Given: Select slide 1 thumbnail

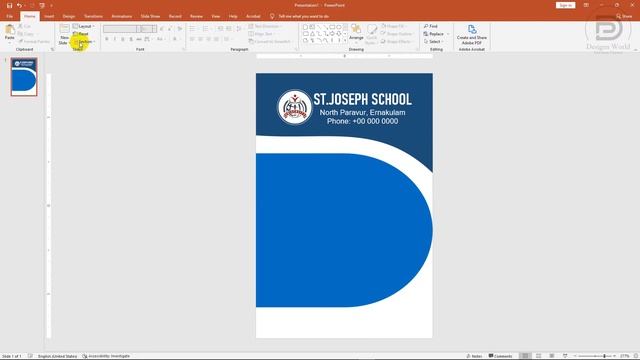Looking at the screenshot, I should click(x=24, y=77).
